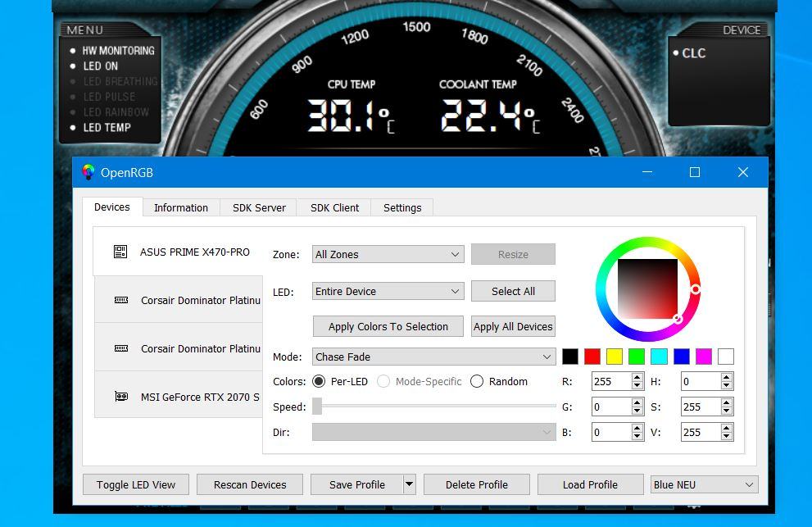Click the R value input field
Viewport: 812px width, 527px height.
coord(611,381)
